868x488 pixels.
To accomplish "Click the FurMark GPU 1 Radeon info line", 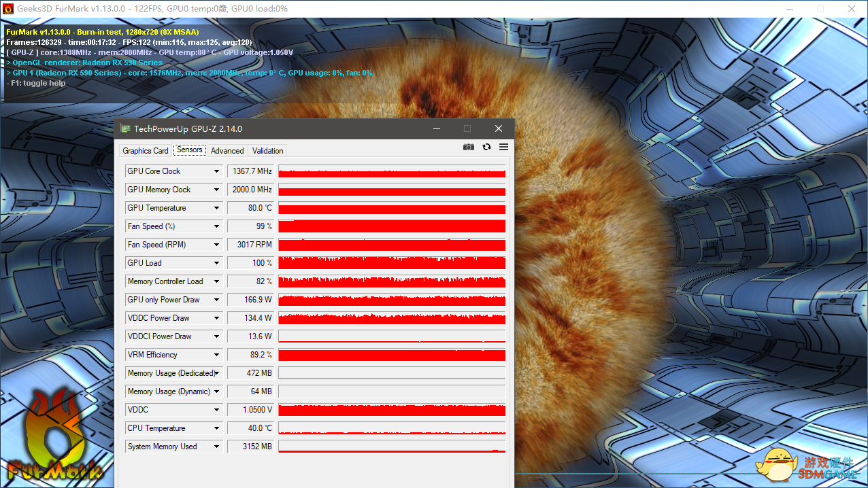I will [x=189, y=73].
